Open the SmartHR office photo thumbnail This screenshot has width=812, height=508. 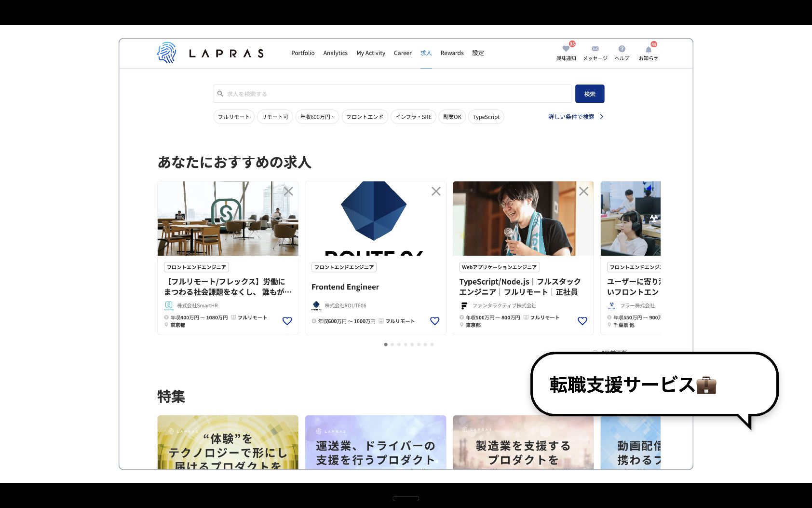pyautogui.click(x=228, y=219)
